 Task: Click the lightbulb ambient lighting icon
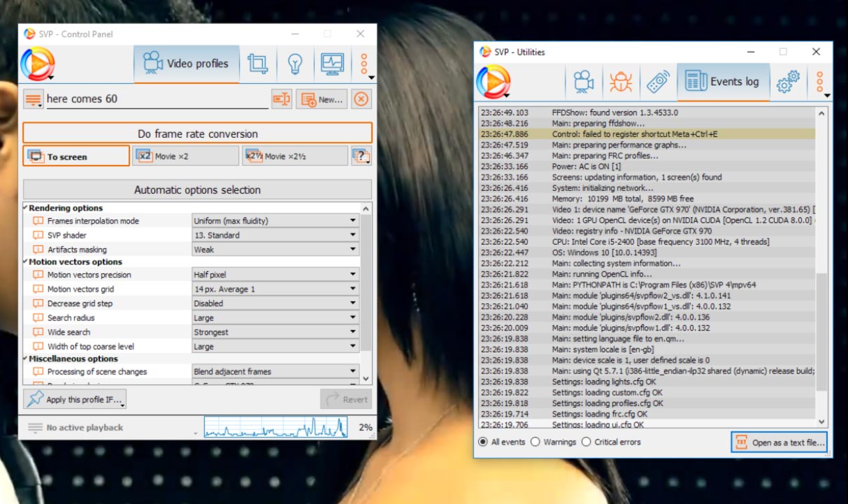(295, 64)
